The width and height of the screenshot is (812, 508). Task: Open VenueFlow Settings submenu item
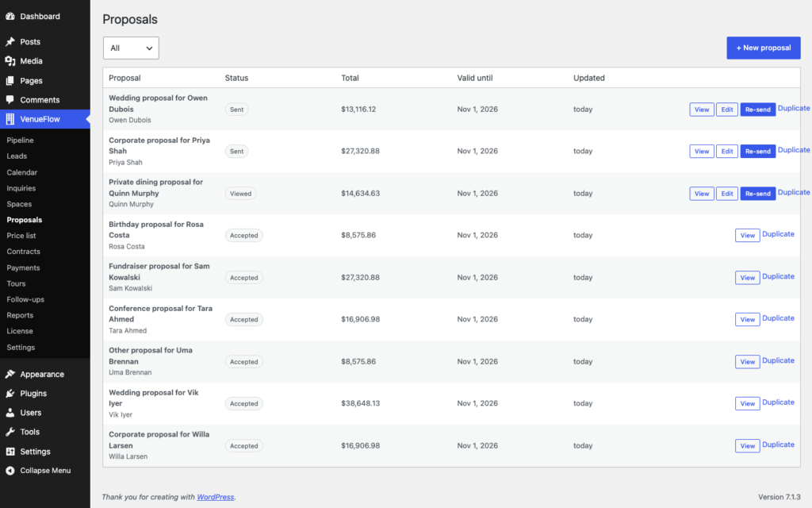coord(21,348)
